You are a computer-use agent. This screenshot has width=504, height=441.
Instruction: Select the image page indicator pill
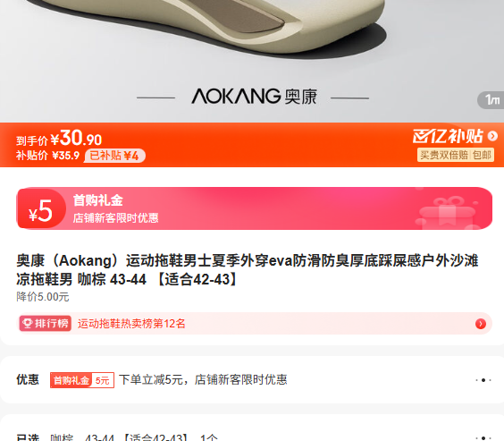[x=491, y=99]
